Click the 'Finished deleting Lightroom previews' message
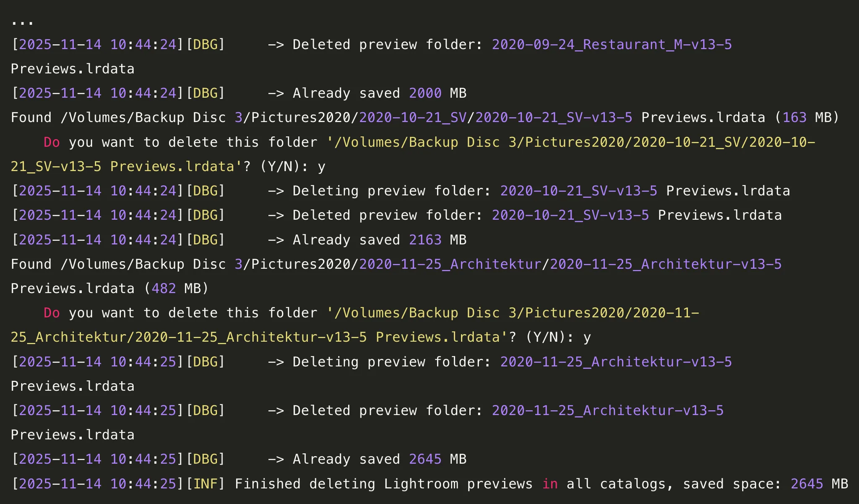859x504 pixels. [383, 484]
